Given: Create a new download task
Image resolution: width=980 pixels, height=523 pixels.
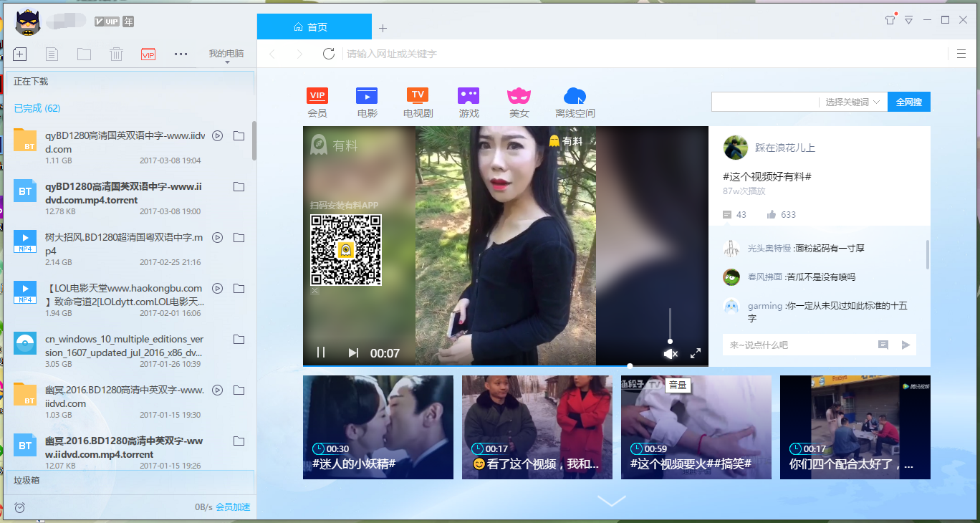Looking at the screenshot, I should pos(19,54).
